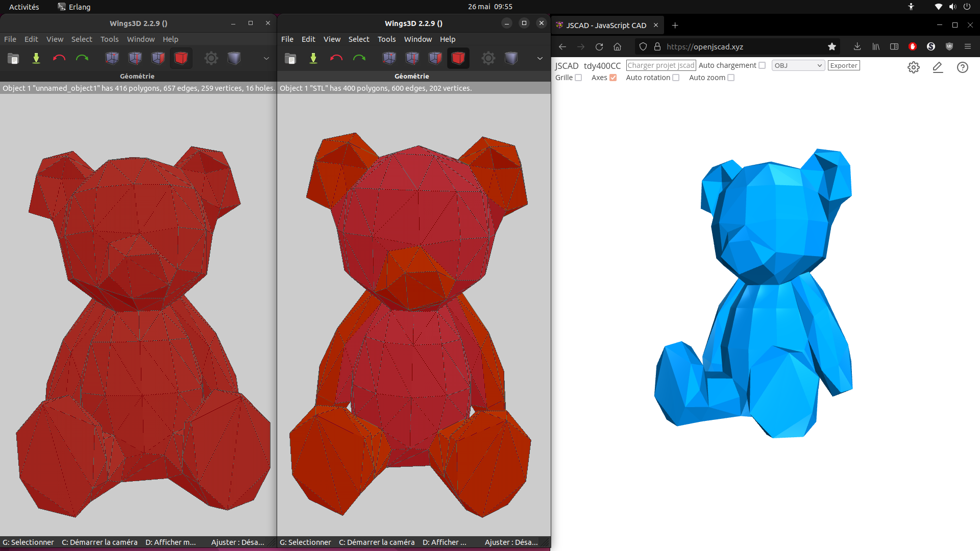Open the Select menu in left Wings3D
Viewport: 980px width, 551px height.
82,39
